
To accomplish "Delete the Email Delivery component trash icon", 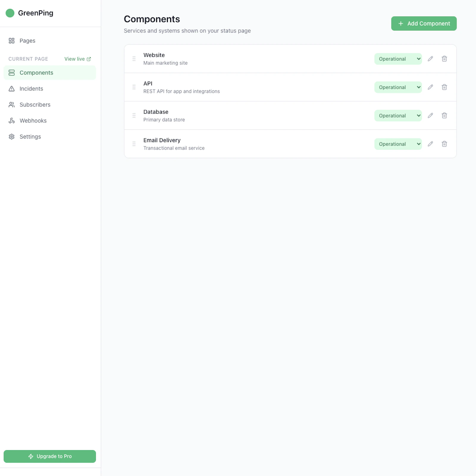I will pyautogui.click(x=444, y=144).
